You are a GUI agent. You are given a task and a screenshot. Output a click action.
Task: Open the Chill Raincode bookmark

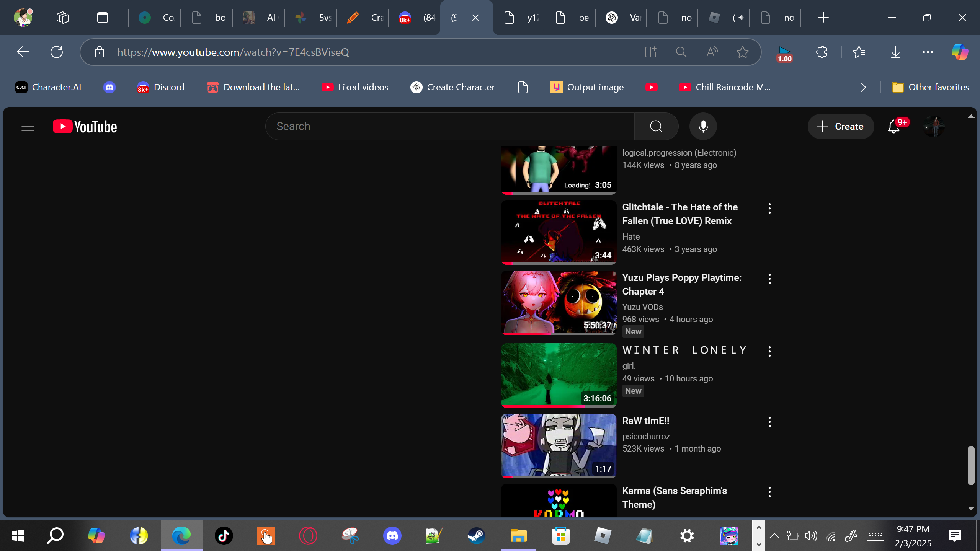[x=725, y=87]
